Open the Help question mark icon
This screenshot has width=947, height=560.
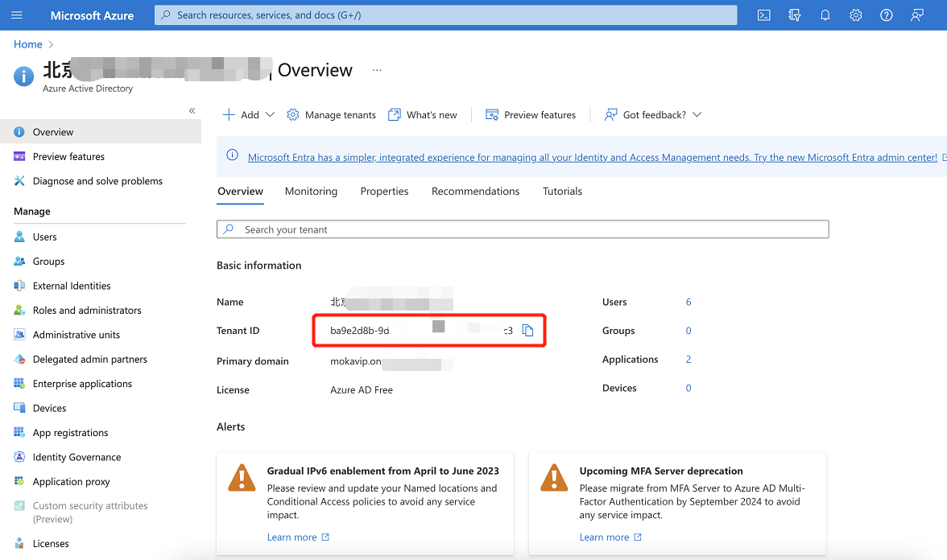pos(887,15)
